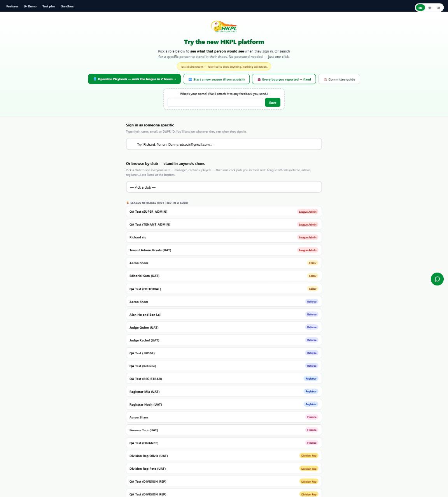Sign in as Registrar Mia (UAT)
Viewport: 448px width, 497px height.
pyautogui.click(x=224, y=392)
